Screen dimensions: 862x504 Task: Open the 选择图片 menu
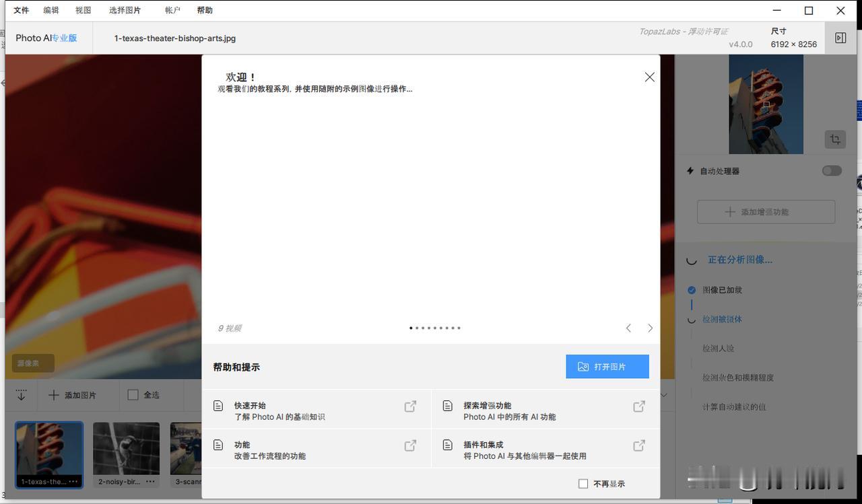coord(125,10)
